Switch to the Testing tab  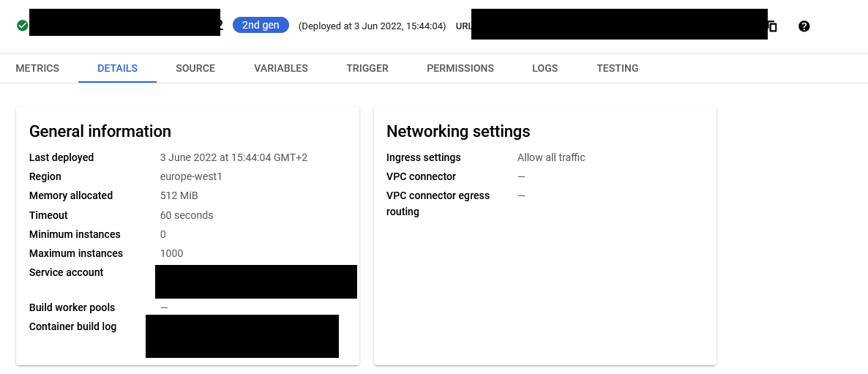(x=618, y=68)
